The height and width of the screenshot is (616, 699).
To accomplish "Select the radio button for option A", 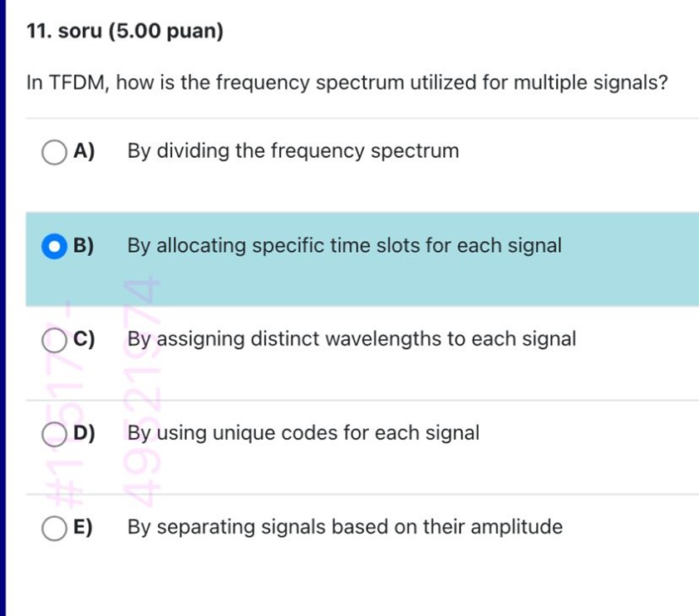I will pyautogui.click(x=54, y=151).
